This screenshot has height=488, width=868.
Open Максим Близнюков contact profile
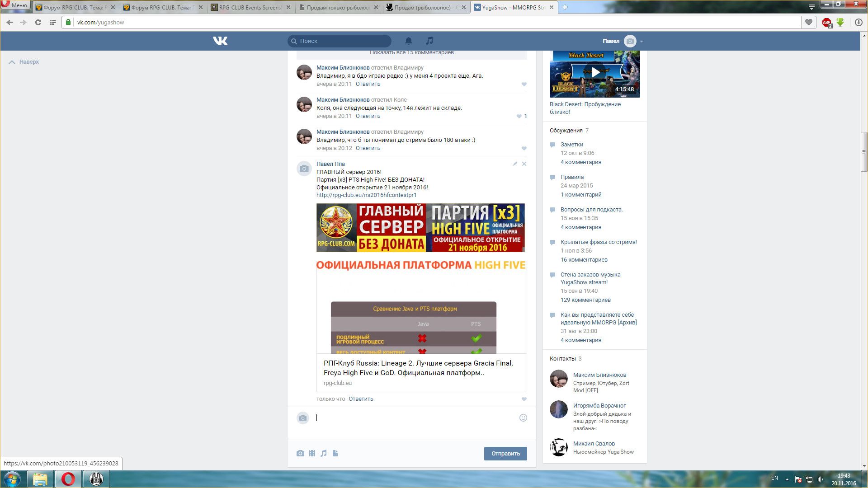pyautogui.click(x=599, y=375)
